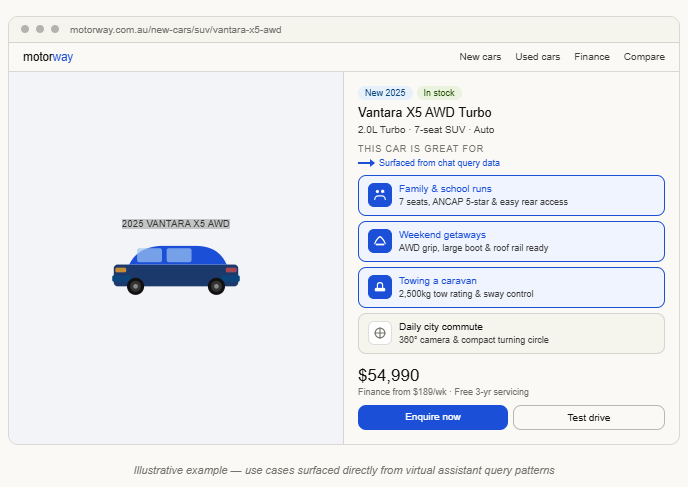
Task: Open the New cars menu
Action: pos(480,57)
